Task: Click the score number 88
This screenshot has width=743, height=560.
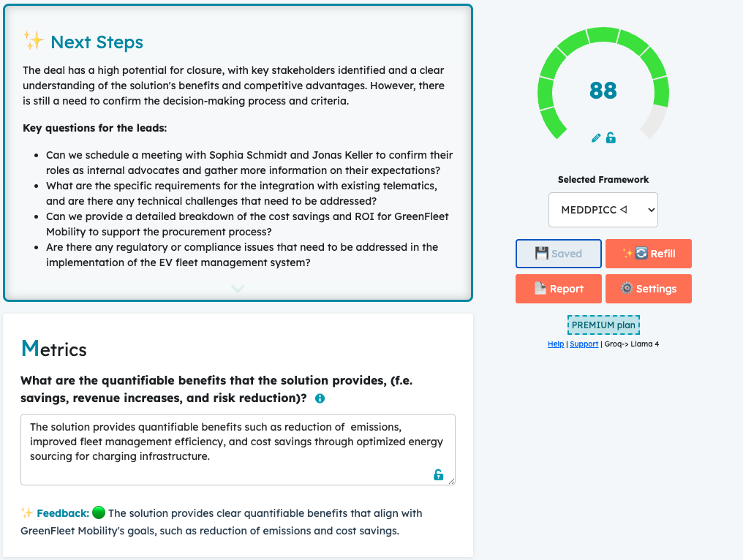Action: pyautogui.click(x=603, y=91)
